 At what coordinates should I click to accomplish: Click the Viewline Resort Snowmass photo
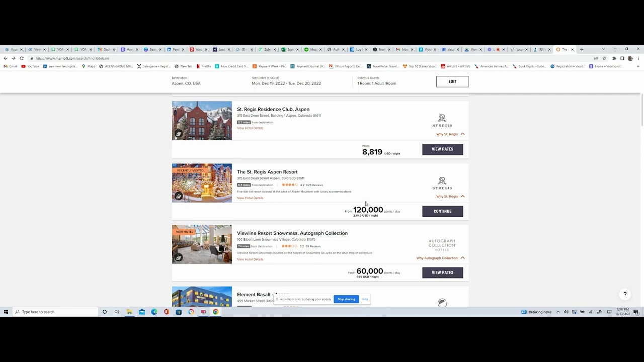(202, 244)
